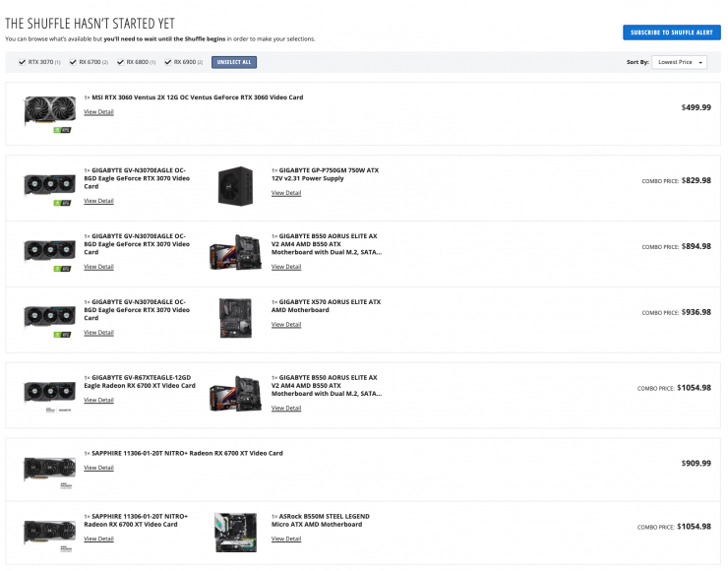Click the GIGABYTE GP-P750GM power supply title
728x571 pixels.
pos(325,174)
